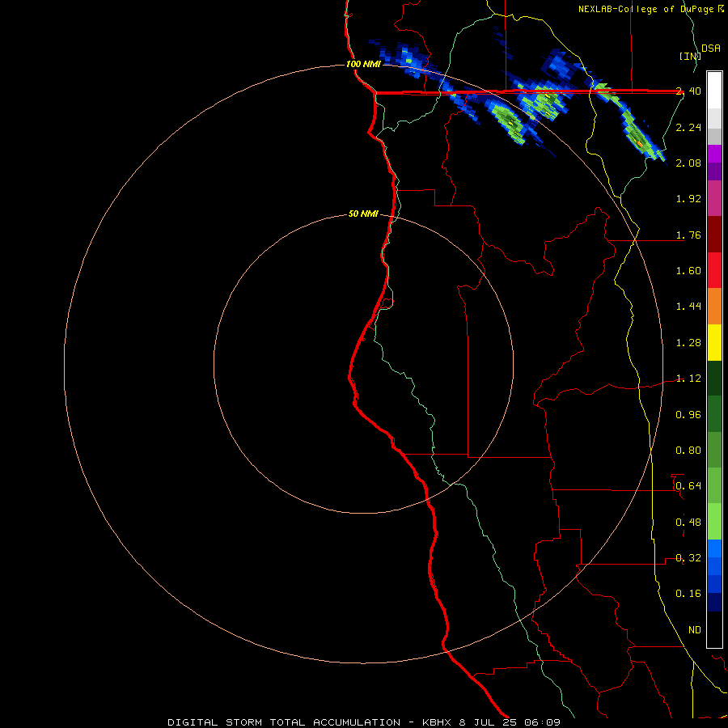Image resolution: width=728 pixels, height=728 pixels.
Task: Pick the white swatch atop the legend
Action: (x=714, y=91)
